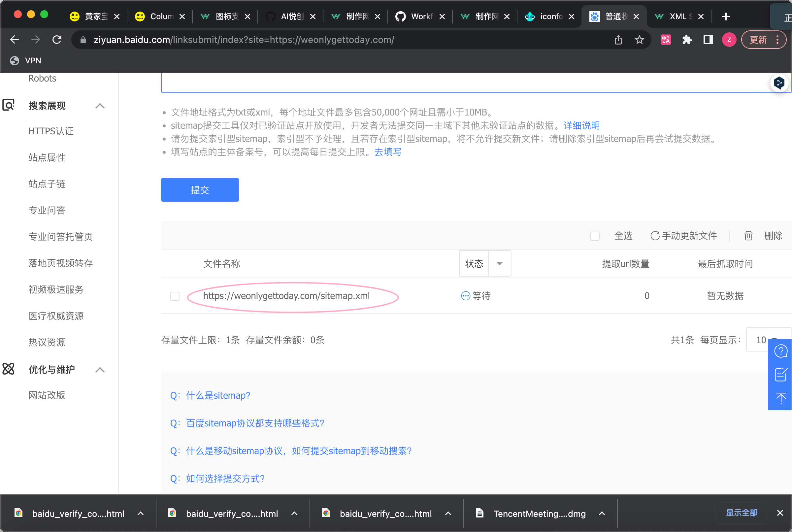The height and width of the screenshot is (532, 792).
Task: Expand options for the TencentMeeting dmg download
Action: click(x=602, y=513)
